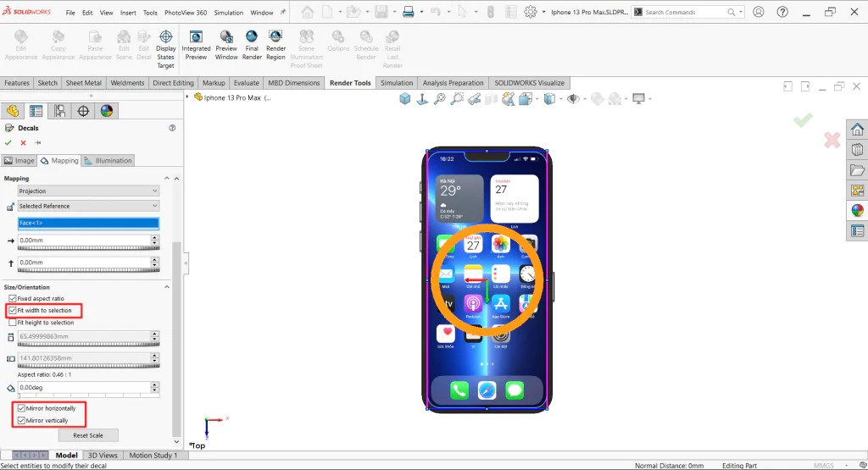Screen dimensions: 868x470
Task: Open ConfigurationManager tab icon
Action: point(60,111)
